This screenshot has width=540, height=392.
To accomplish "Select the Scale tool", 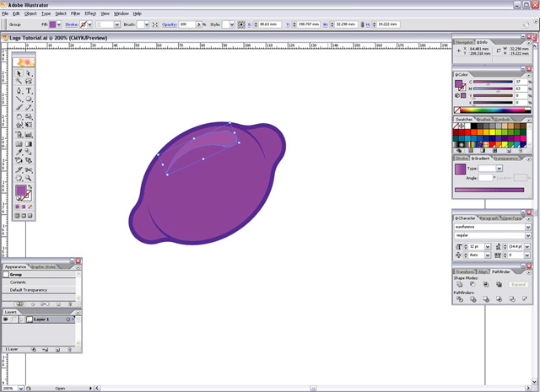I will point(29,117).
